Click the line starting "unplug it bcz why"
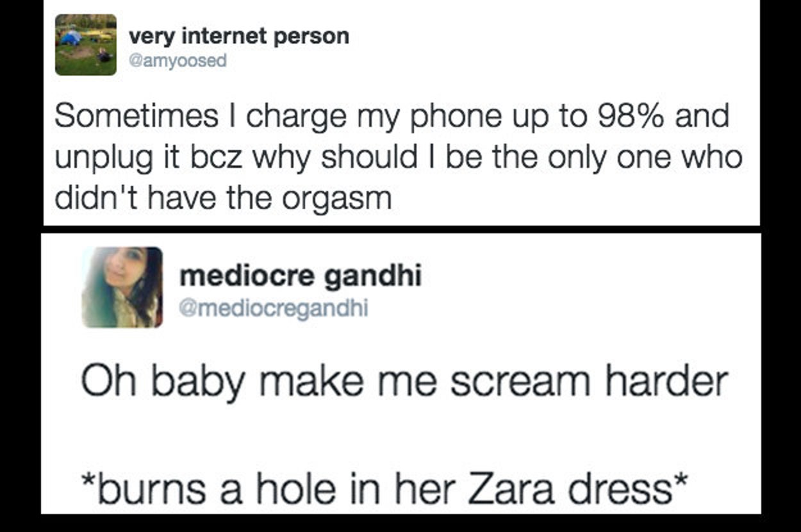The image size is (801, 532). (x=399, y=158)
